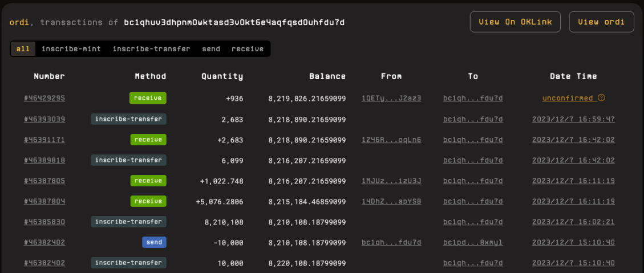
Task: Switch to inscribe-mint filter tab
Action: pos(71,49)
